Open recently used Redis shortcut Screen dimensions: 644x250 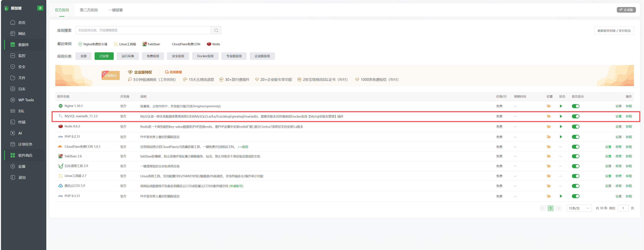(x=213, y=44)
